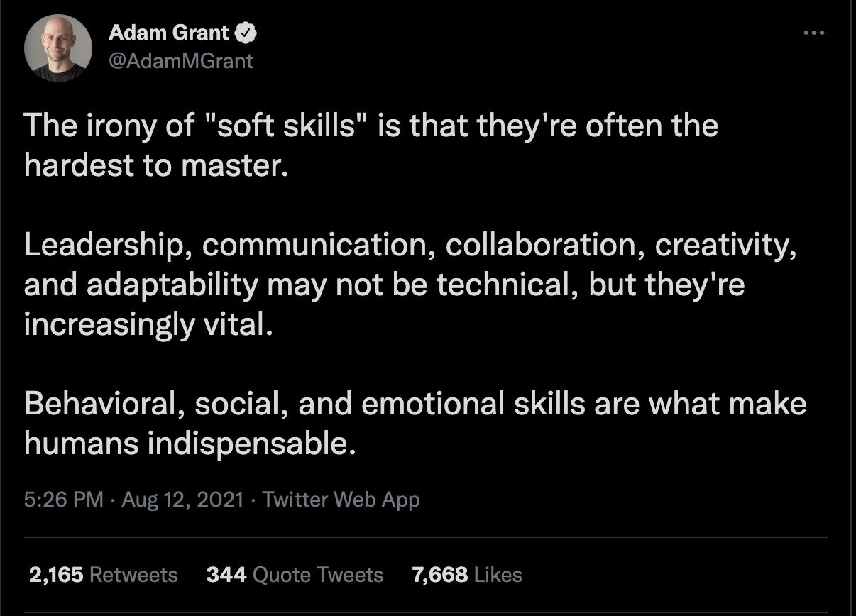This screenshot has height=616, width=856.
Task: Open the @AdamMGrant handle link
Action: pyautogui.click(x=181, y=61)
